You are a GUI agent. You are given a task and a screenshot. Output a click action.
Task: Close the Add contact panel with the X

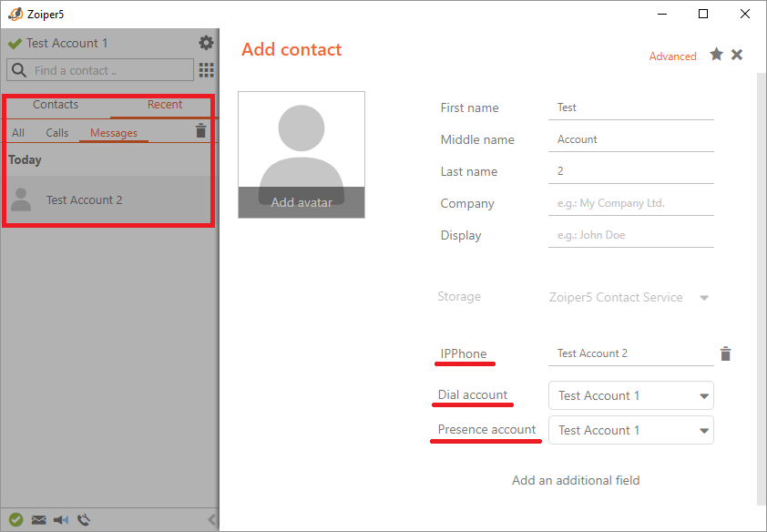pyautogui.click(x=737, y=55)
